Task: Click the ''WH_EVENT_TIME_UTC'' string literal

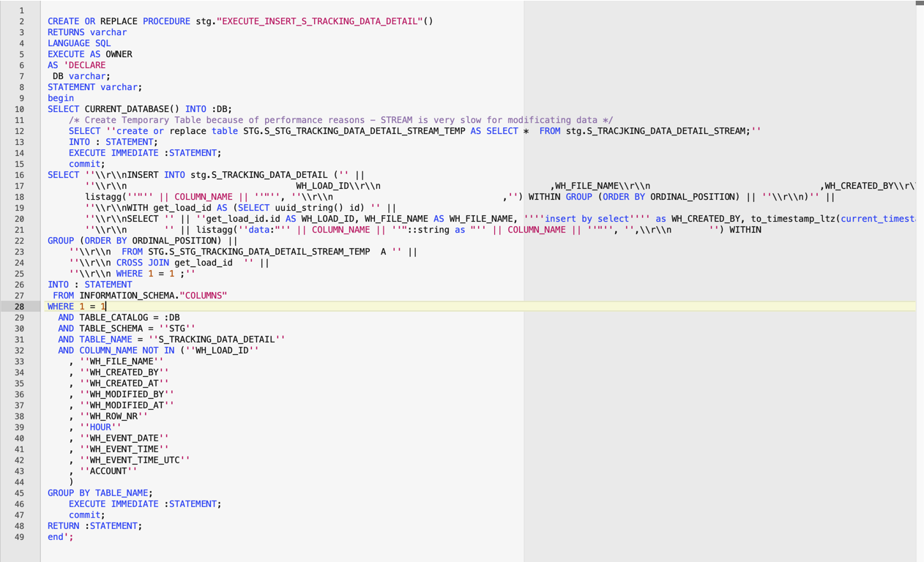Action: 135,460
